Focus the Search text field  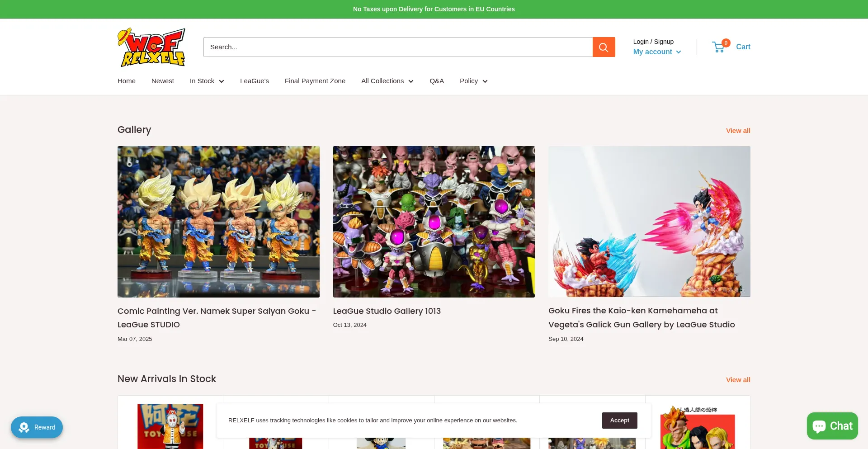[x=398, y=47]
